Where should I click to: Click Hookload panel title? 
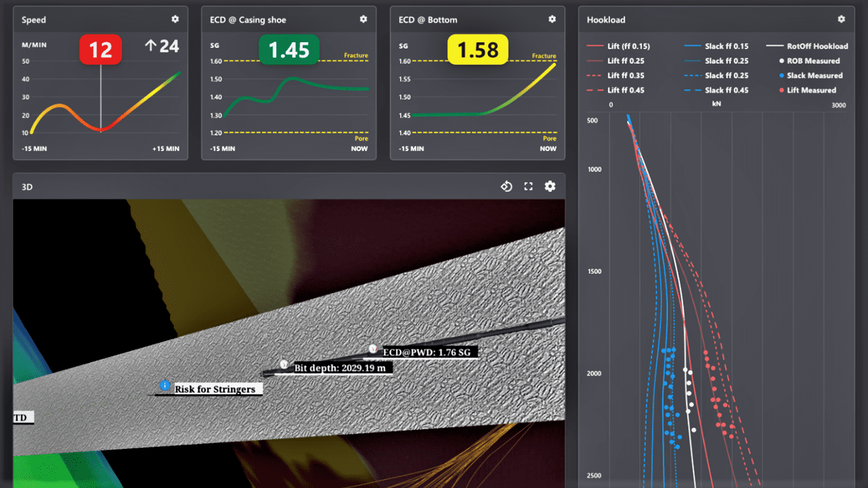point(606,20)
